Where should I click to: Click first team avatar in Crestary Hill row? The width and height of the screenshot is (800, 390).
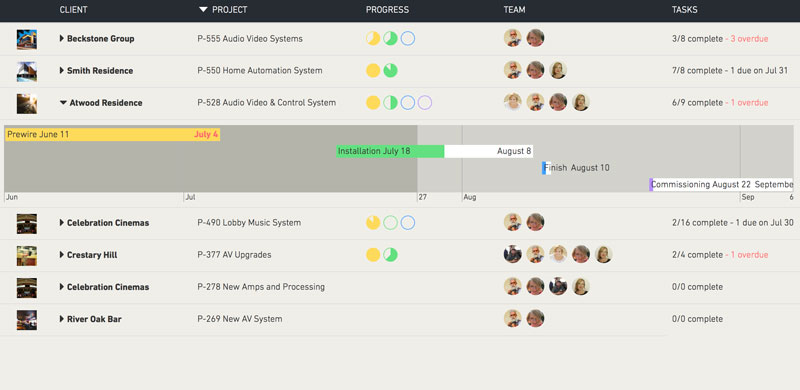pyautogui.click(x=513, y=254)
